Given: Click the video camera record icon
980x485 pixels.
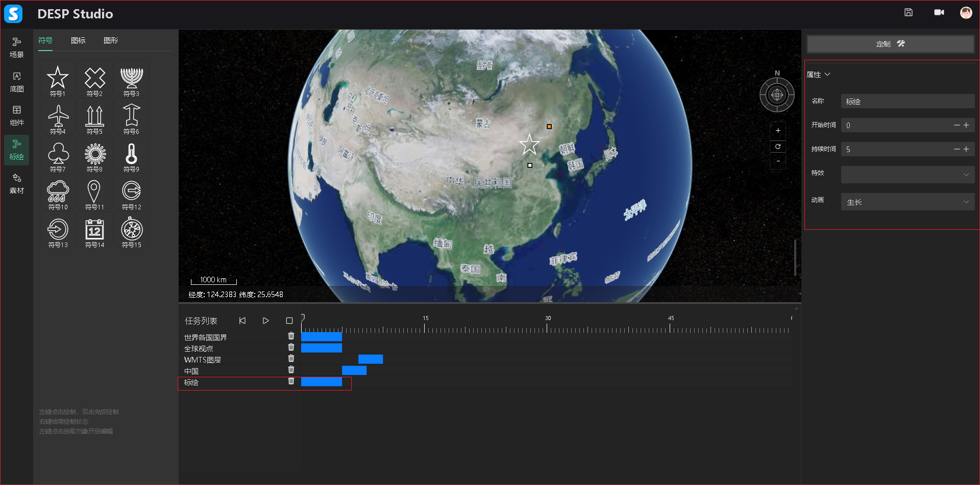Looking at the screenshot, I should pos(939,13).
